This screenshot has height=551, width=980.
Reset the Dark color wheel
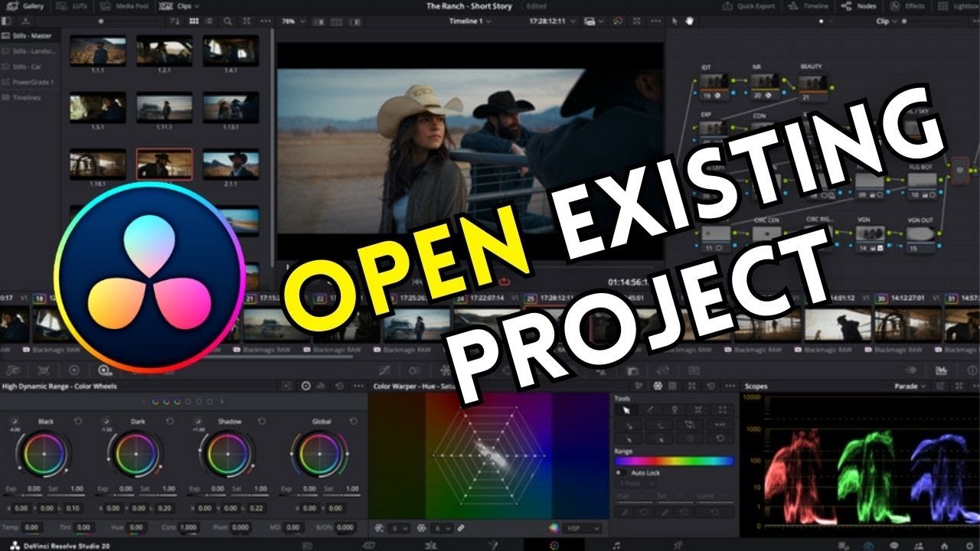tap(169, 421)
